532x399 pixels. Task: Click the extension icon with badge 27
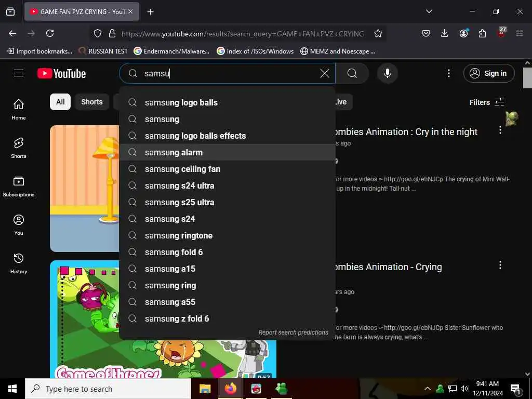point(501,33)
